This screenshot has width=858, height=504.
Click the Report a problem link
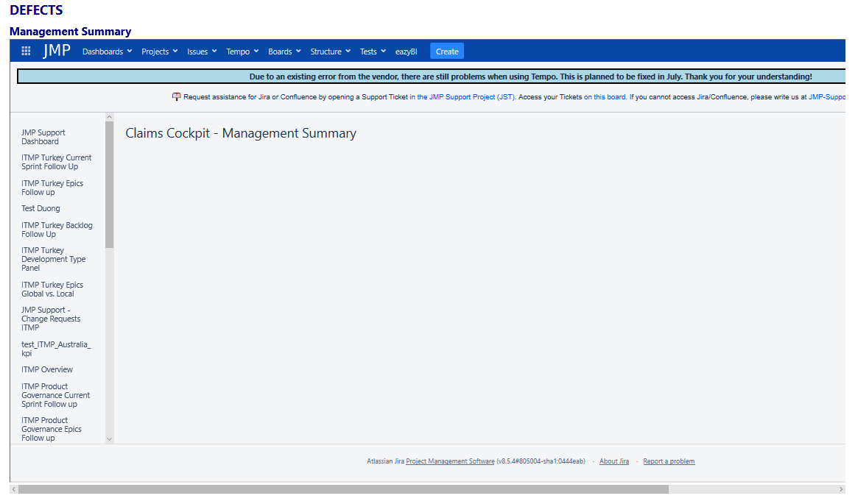[x=669, y=461]
